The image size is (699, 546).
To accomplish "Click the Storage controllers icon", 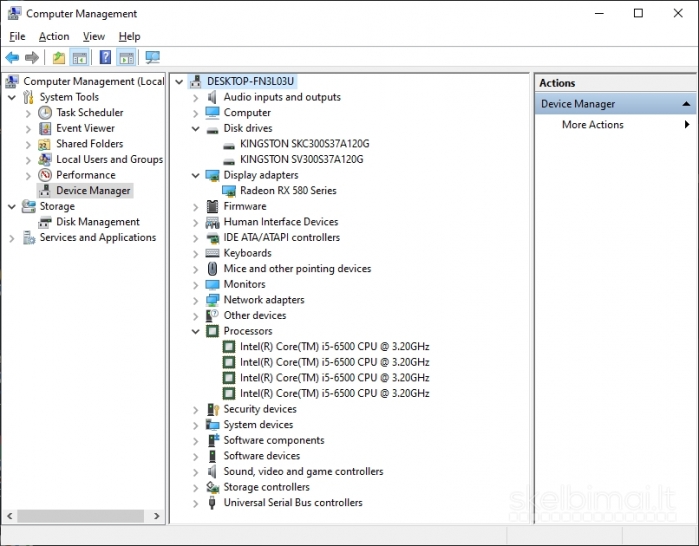I will click(x=212, y=487).
